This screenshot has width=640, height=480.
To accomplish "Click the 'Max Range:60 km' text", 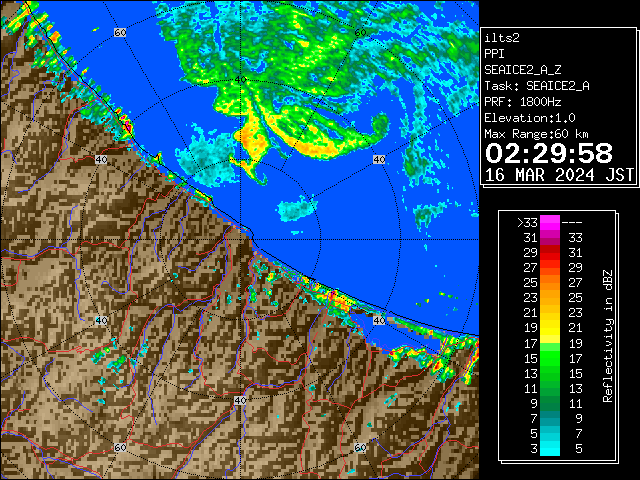I will (536, 134).
